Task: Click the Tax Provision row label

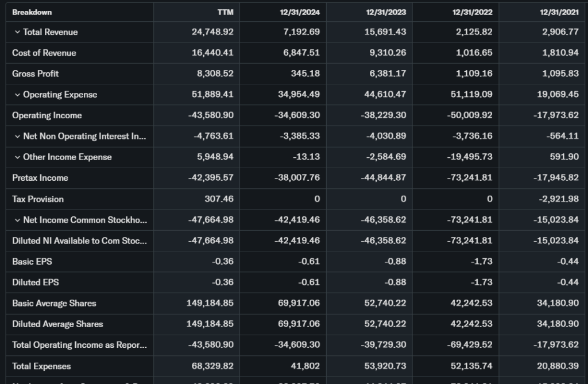Action: (x=38, y=199)
